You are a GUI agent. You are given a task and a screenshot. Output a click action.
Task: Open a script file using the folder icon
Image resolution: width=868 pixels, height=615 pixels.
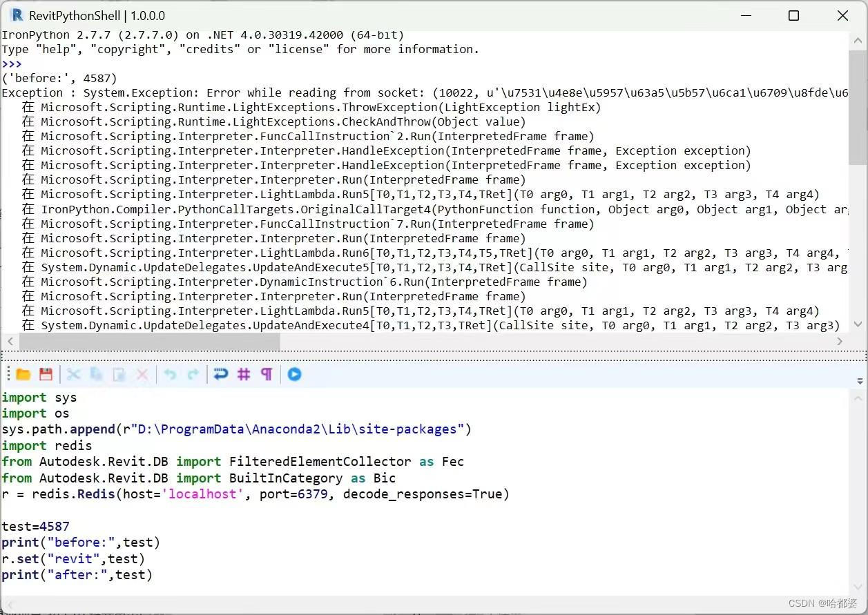pyautogui.click(x=23, y=373)
